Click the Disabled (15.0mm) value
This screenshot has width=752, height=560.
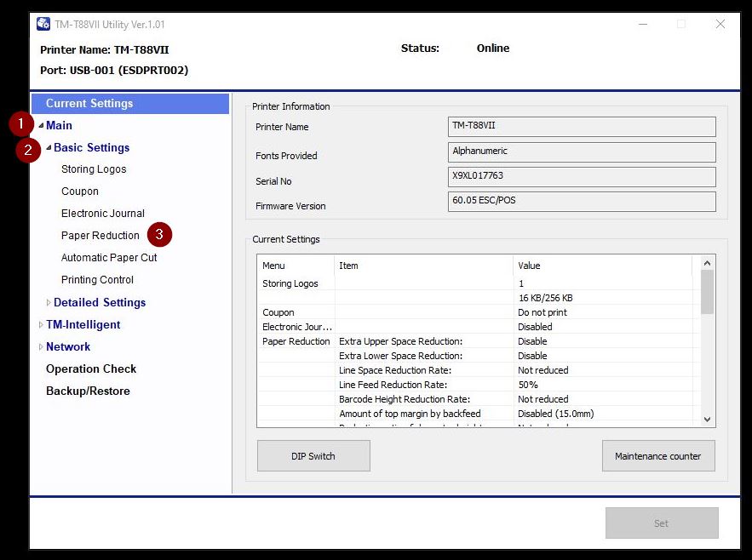click(556, 414)
